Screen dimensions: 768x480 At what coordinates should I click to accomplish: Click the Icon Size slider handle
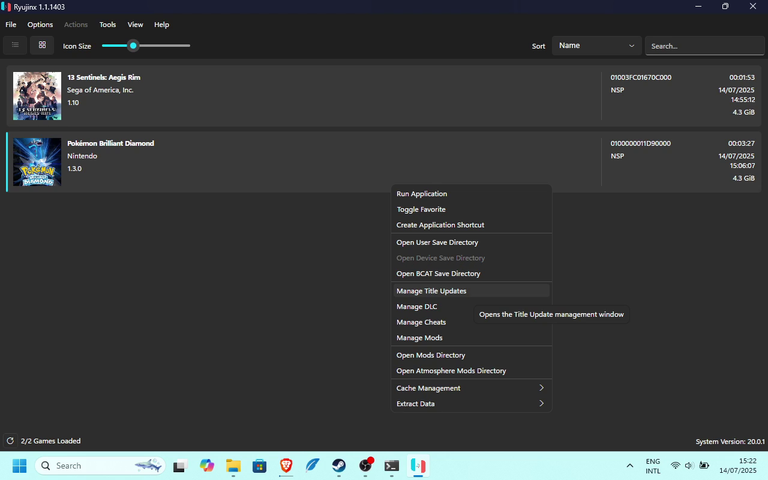coord(133,46)
